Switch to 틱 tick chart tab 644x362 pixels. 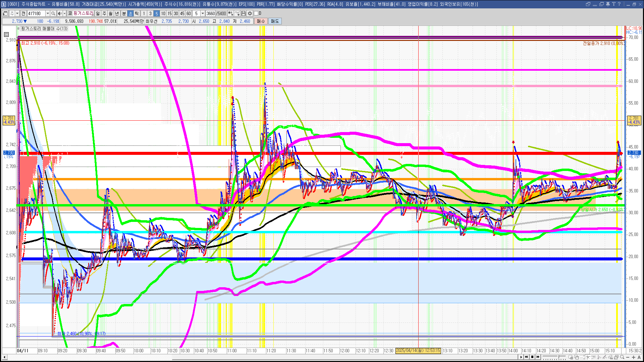[137, 13]
